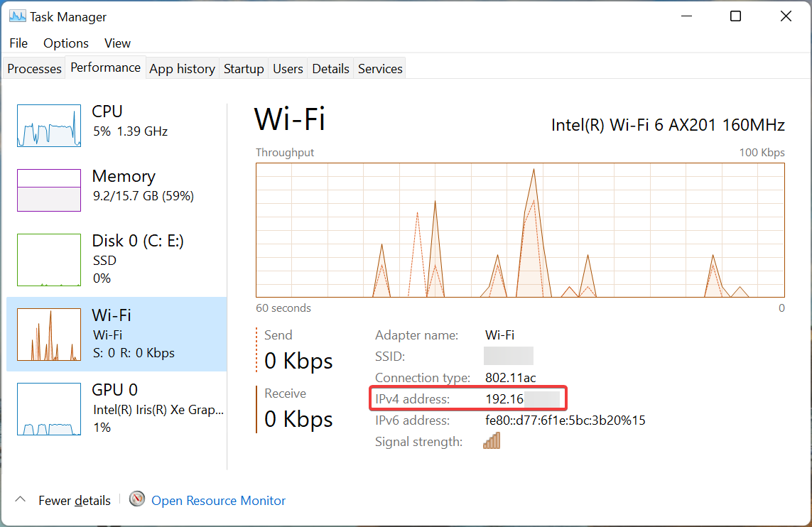
Task: Collapse view with Fewer details chevron
Action: (x=20, y=500)
